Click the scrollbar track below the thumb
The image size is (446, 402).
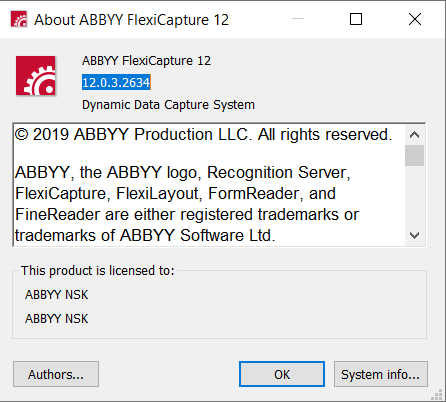pos(414,196)
